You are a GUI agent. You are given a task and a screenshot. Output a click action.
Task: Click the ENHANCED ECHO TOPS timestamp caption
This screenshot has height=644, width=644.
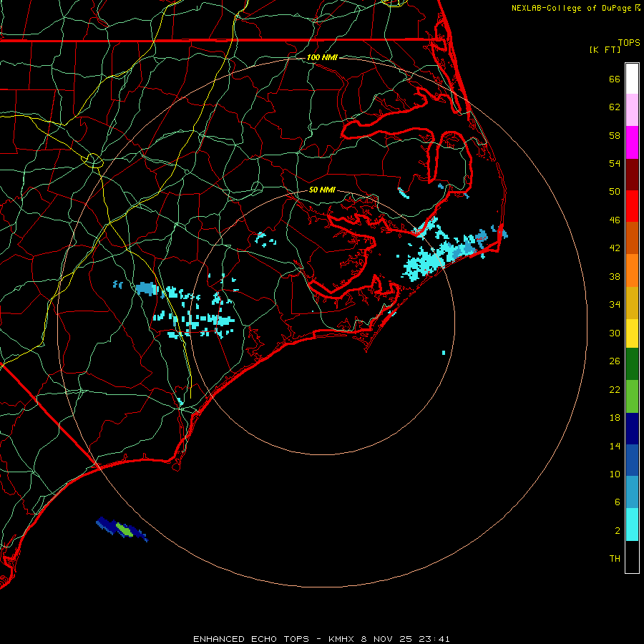pos(321,639)
